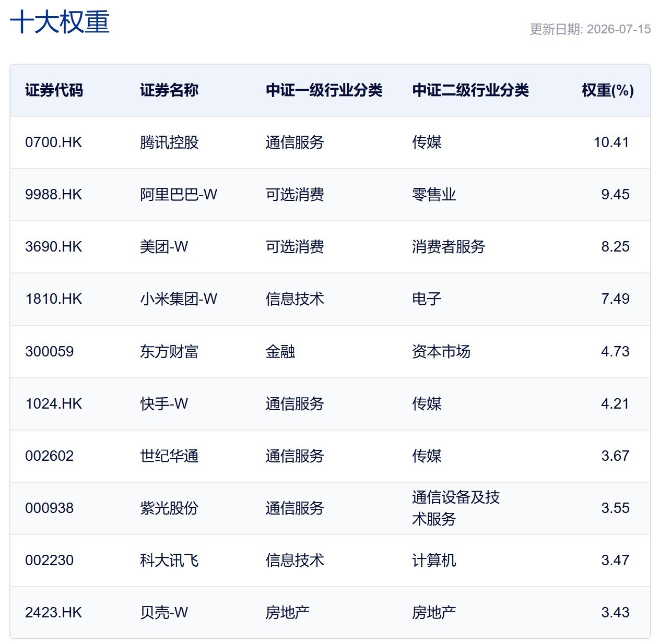660x644 pixels.
Task: Click the 贝壳-W name cell
Action: (x=164, y=613)
